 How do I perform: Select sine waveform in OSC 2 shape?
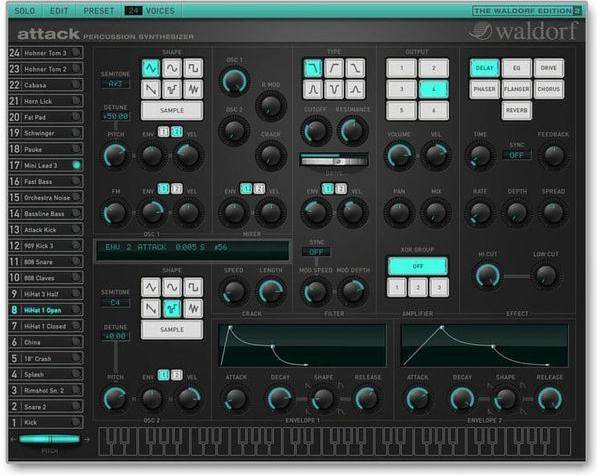172,287
